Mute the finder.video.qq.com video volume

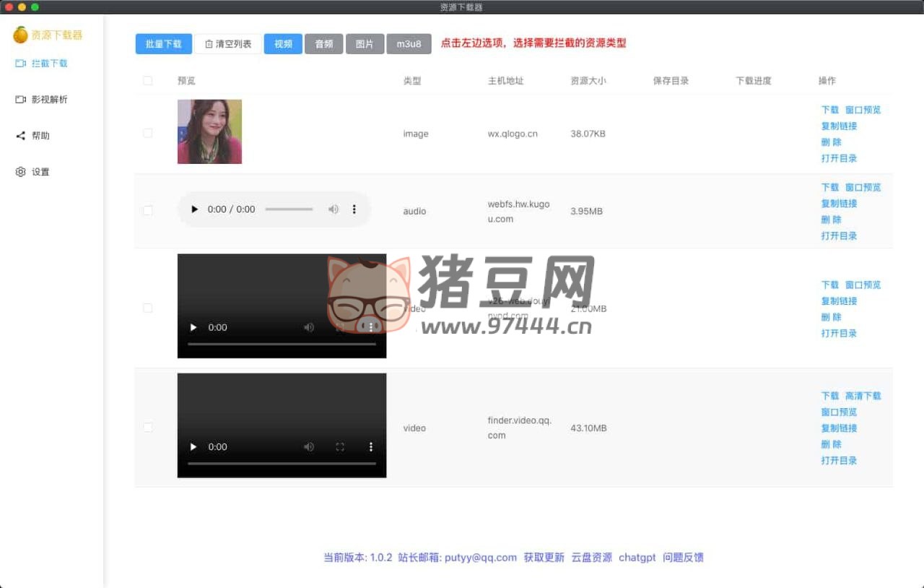pyautogui.click(x=309, y=447)
